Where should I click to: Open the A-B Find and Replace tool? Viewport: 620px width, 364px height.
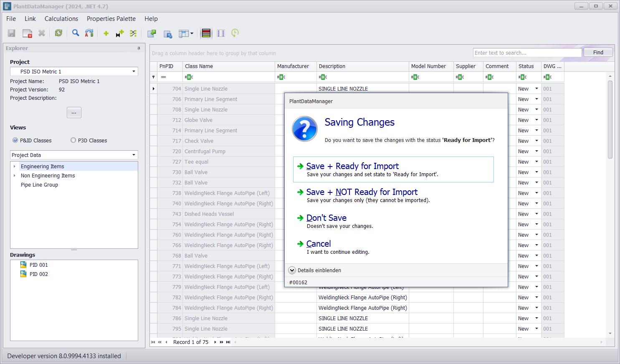pos(89,33)
